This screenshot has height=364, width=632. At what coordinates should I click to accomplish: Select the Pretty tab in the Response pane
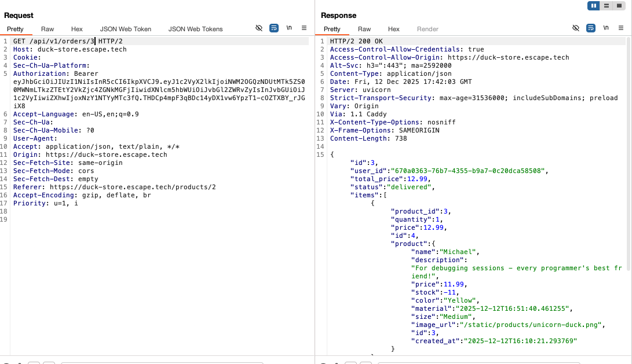(332, 28)
